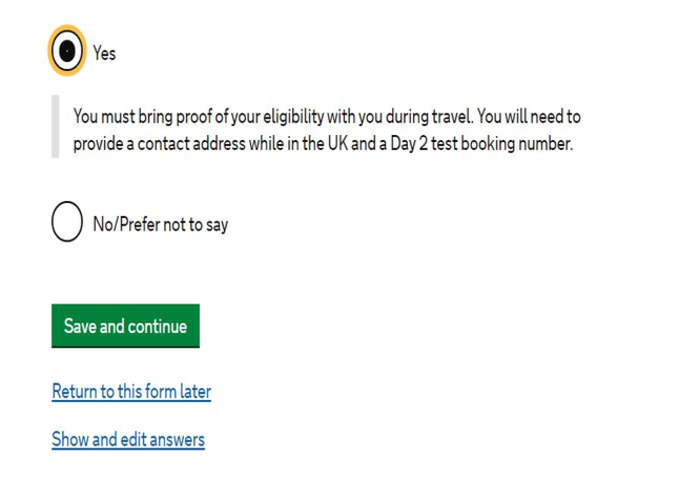The height and width of the screenshot is (480, 700).
Task: Follow the Show and edit answers link
Action: coord(128,439)
